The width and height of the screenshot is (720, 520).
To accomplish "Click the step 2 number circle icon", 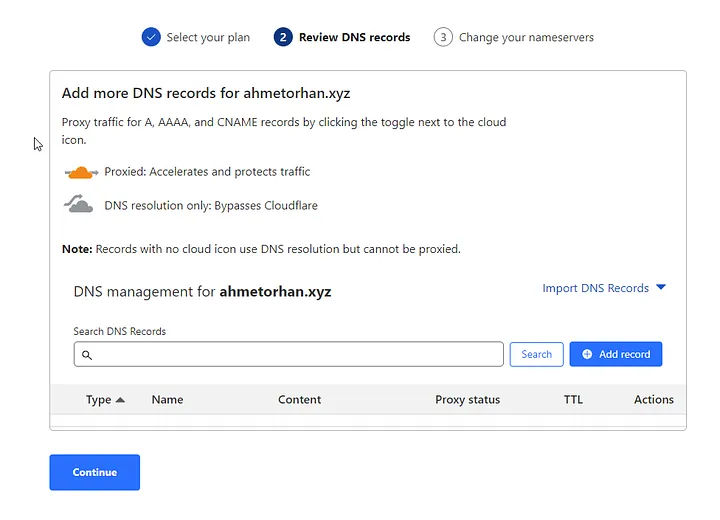I will [x=283, y=37].
